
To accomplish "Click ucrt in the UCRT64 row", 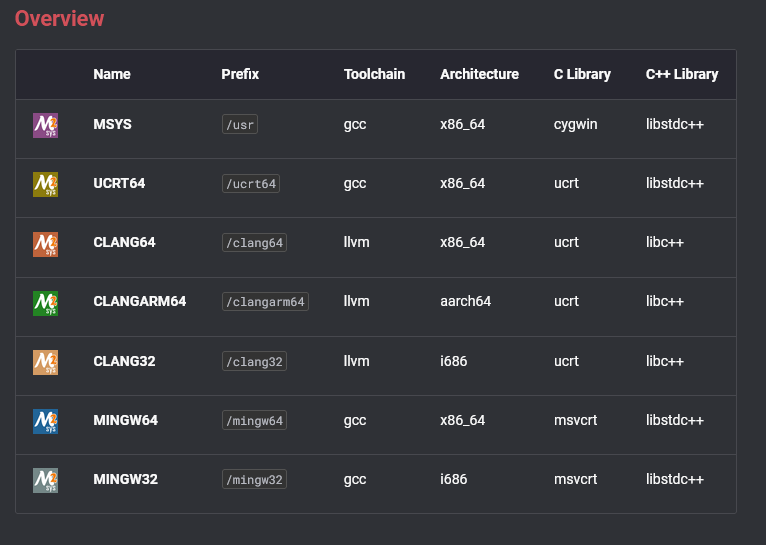I will pyautogui.click(x=566, y=184).
